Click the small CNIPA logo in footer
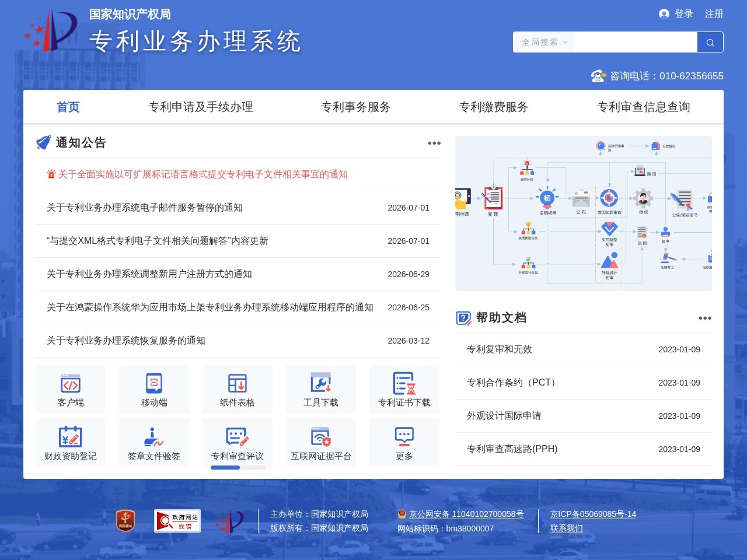Image resolution: width=747 pixels, height=560 pixels. [229, 521]
